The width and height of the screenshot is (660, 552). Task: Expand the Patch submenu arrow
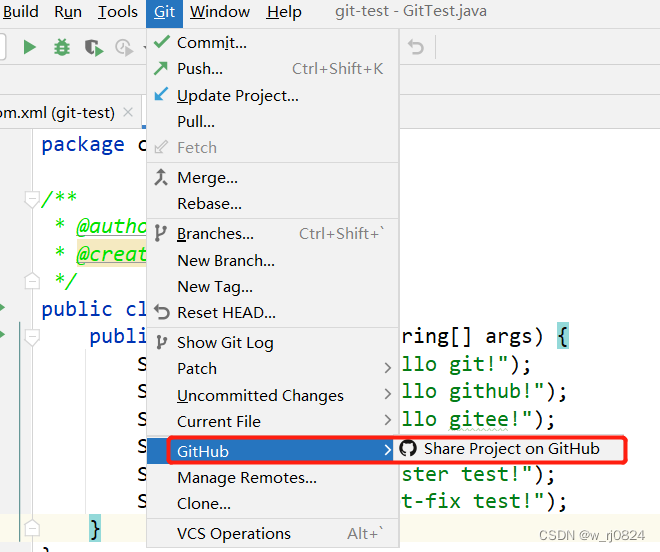[388, 368]
